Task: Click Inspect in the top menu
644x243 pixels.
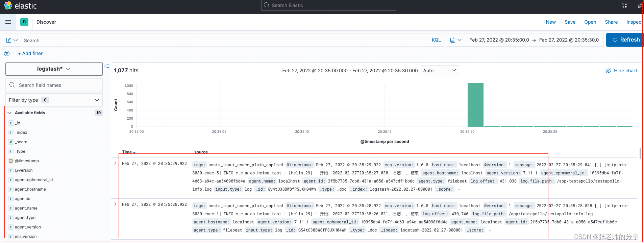Action: point(635,22)
